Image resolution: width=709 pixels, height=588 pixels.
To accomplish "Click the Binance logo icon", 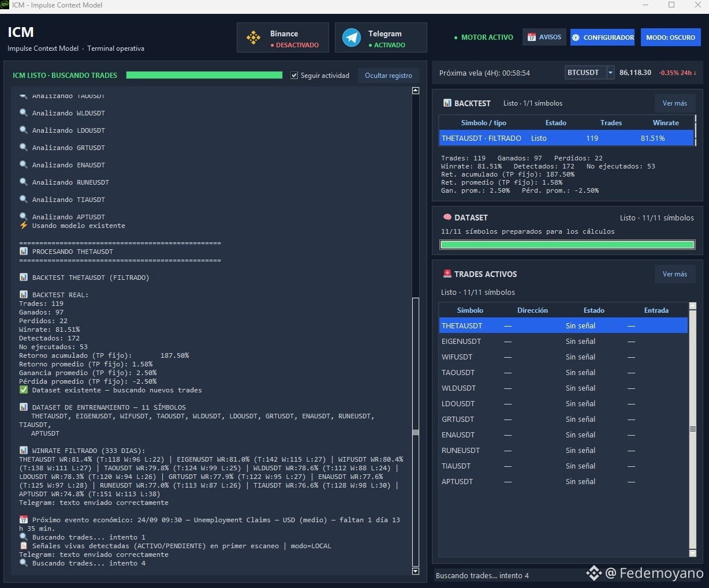I will click(x=253, y=38).
